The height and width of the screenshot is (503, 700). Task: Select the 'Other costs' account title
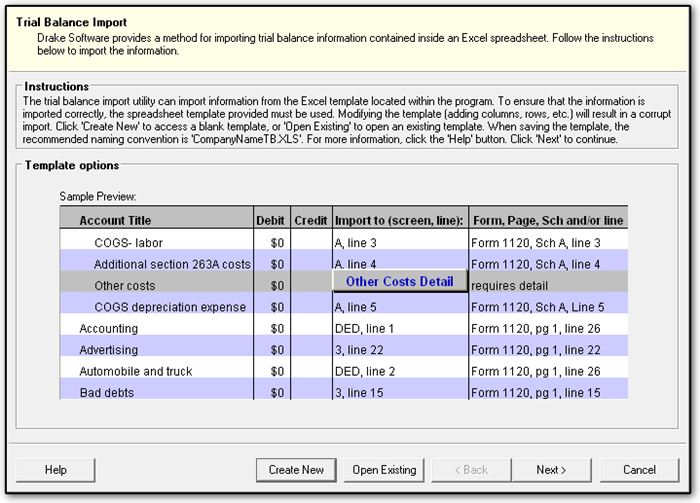click(125, 286)
